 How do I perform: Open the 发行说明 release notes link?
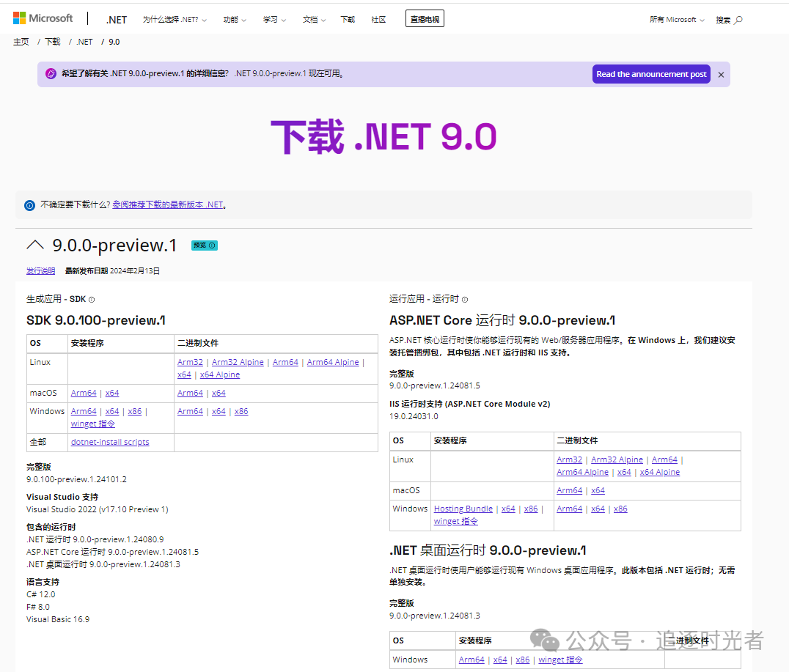[41, 270]
